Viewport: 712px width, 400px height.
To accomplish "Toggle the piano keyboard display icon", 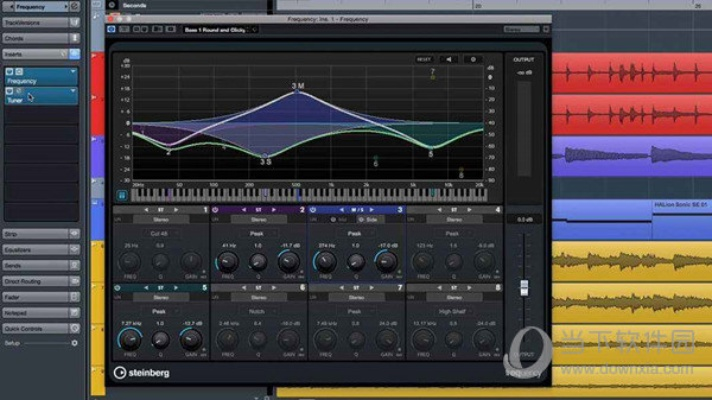I will (122, 195).
